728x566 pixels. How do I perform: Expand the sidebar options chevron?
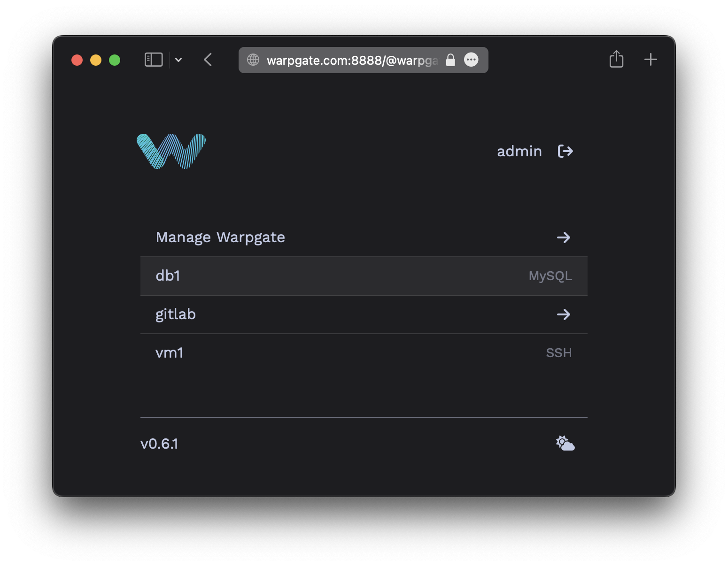coord(178,60)
